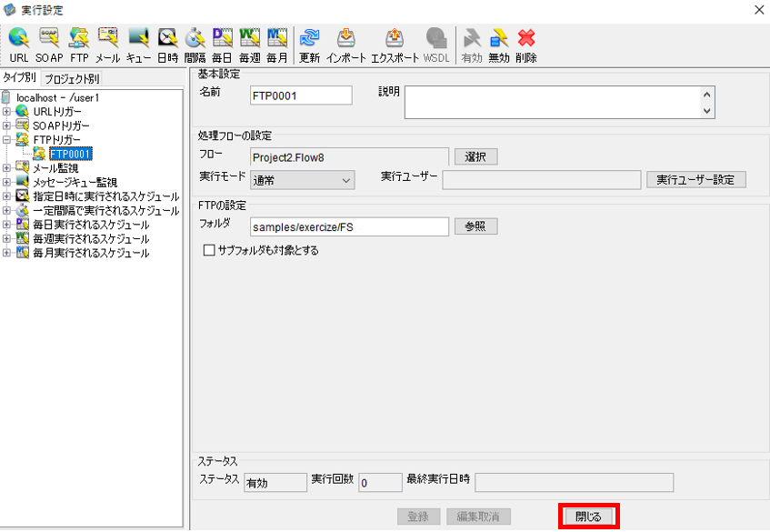The height and width of the screenshot is (532, 770).
Task: Expand the SOAPトリガー tree branch
Action: coord(6,125)
